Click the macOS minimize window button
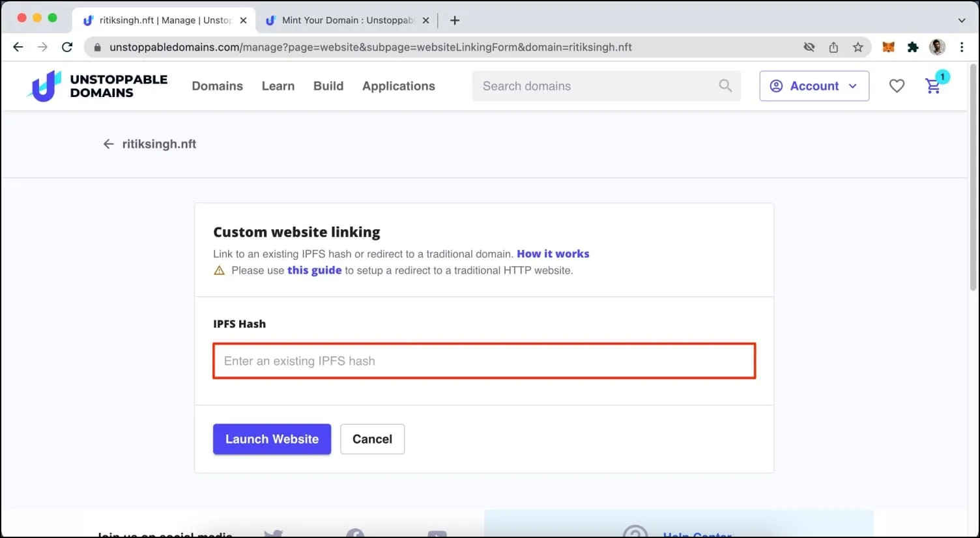This screenshot has height=538, width=980. (x=37, y=18)
